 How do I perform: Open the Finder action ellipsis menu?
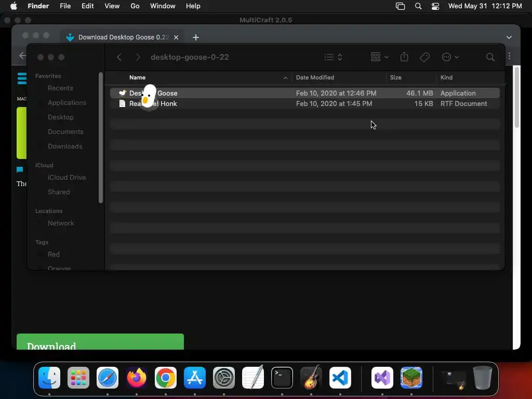tap(450, 57)
